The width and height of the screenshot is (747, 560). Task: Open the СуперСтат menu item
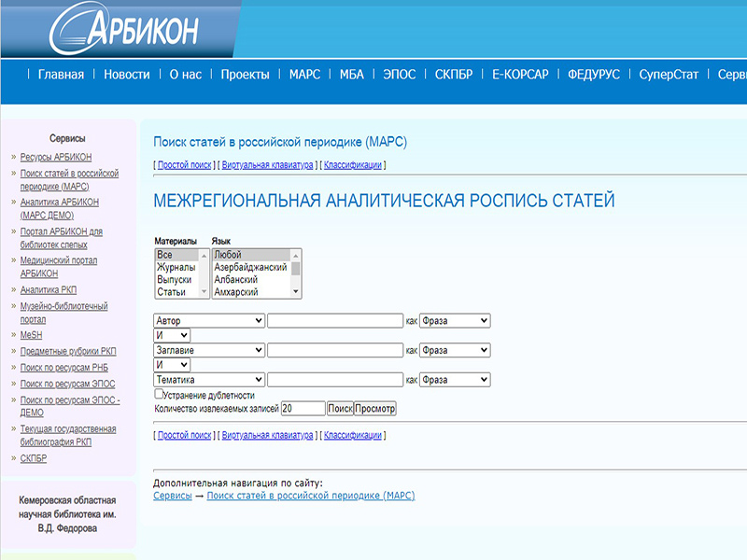point(669,75)
